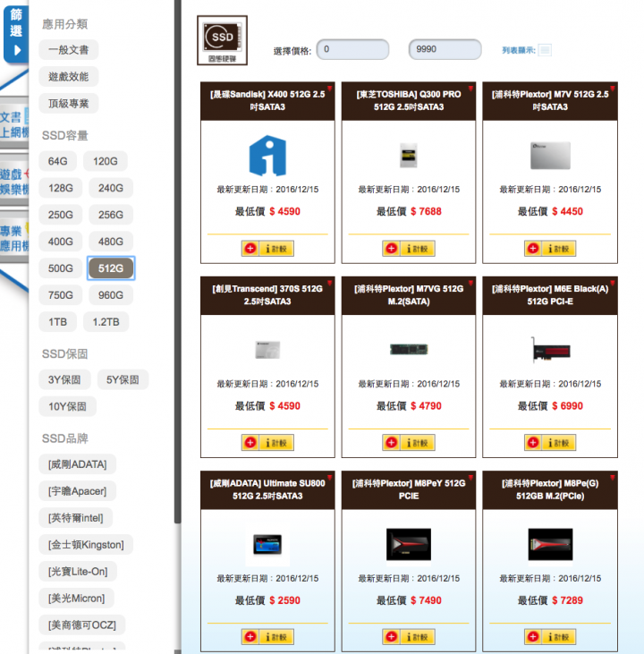Filter by intel brand
The image size is (644, 654).
(x=75, y=518)
